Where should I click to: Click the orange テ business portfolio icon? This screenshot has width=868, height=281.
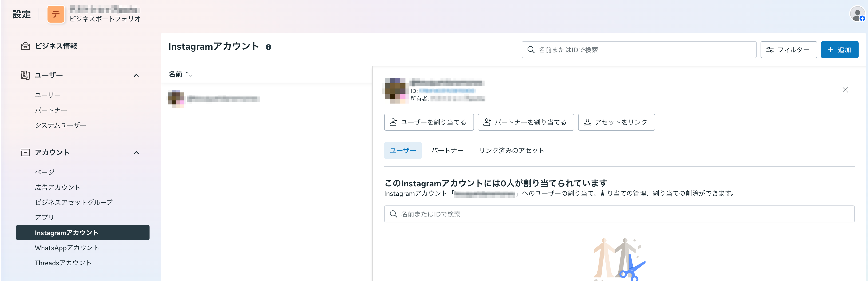(56, 15)
